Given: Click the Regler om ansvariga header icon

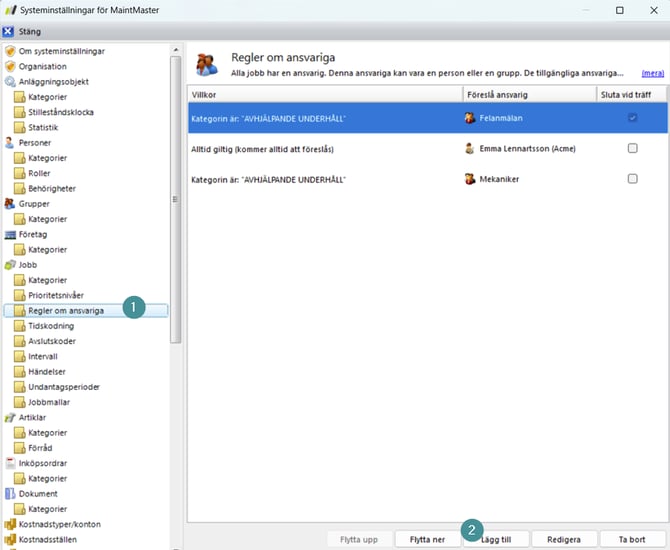Looking at the screenshot, I should (207, 65).
